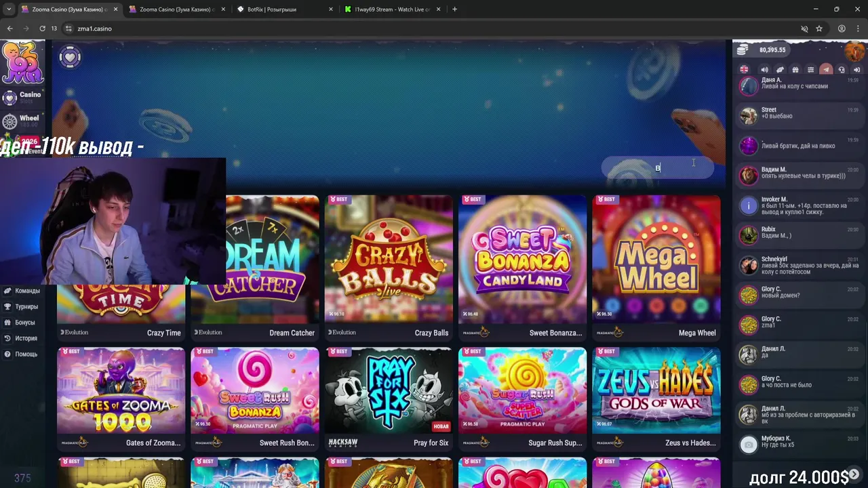Click the Mega Wheel game title text
Image resolution: width=868 pixels, height=488 pixels.
coord(697,333)
